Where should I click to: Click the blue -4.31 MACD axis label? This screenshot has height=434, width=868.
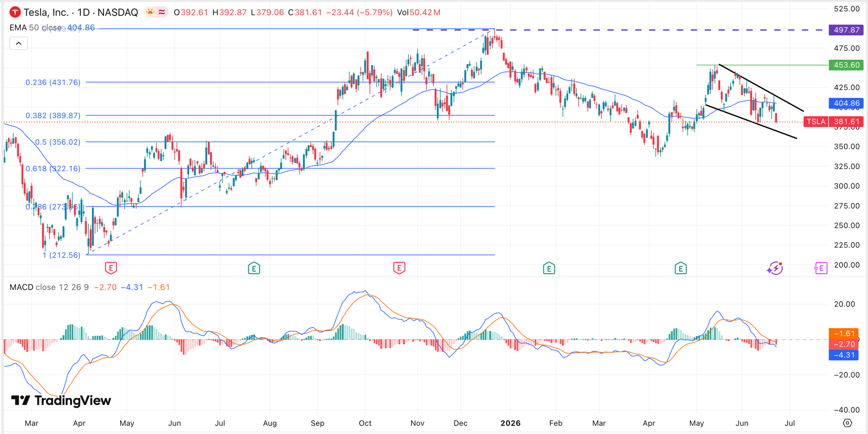(x=844, y=355)
